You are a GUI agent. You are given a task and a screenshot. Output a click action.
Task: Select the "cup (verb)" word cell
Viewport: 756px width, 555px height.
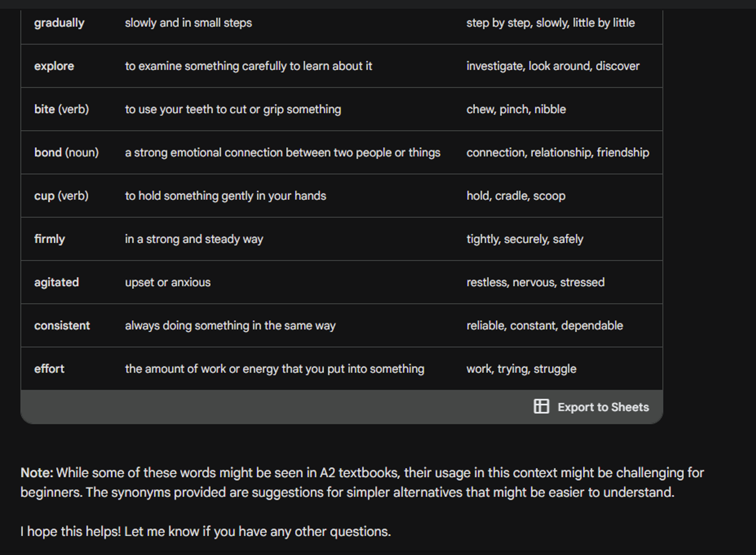click(x=61, y=196)
